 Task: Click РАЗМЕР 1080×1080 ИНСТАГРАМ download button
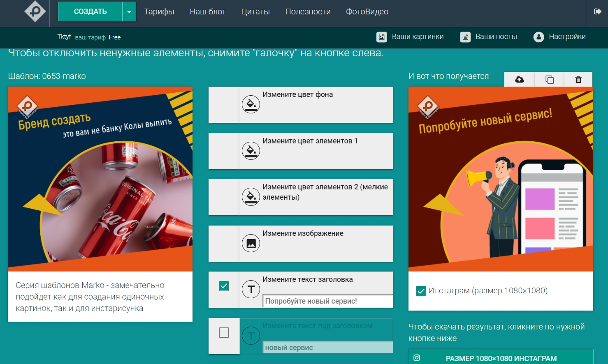[501, 358]
